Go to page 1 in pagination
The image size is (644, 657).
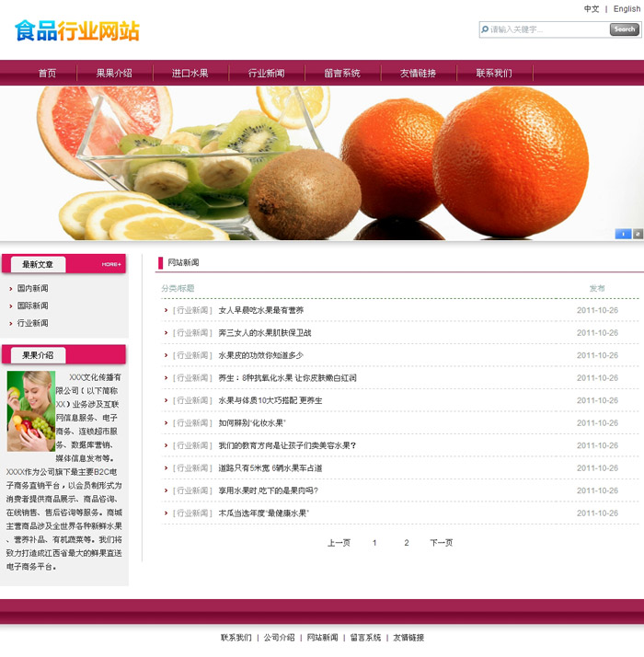[x=374, y=543]
